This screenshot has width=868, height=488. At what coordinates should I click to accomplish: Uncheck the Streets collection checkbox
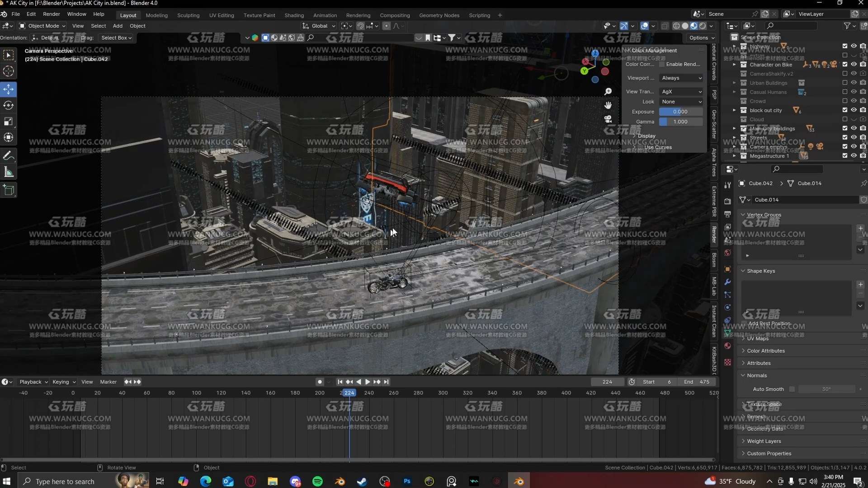pyautogui.click(x=844, y=137)
